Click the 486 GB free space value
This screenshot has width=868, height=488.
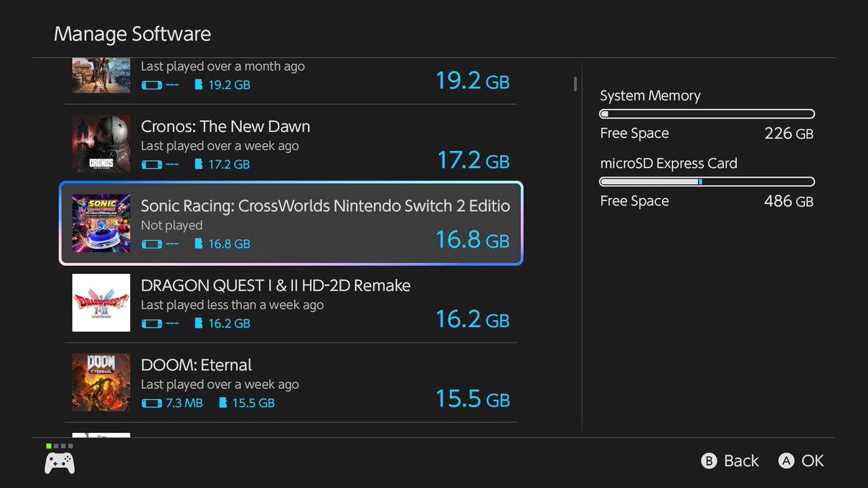coord(789,201)
